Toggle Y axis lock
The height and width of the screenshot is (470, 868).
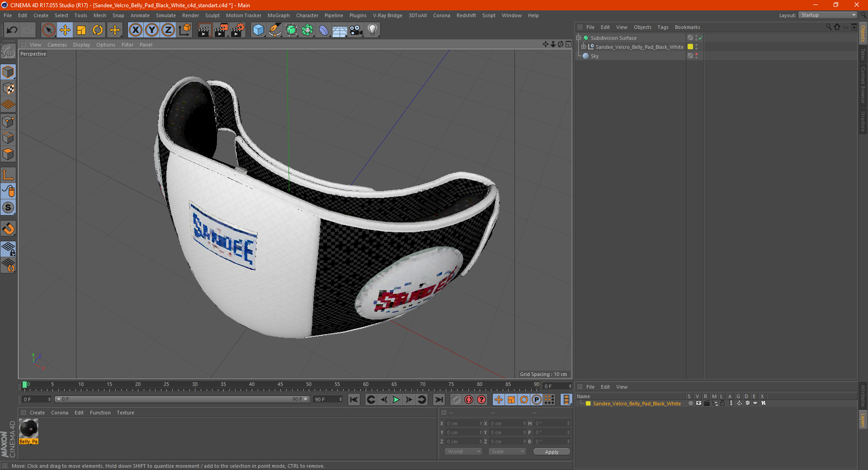tap(152, 30)
